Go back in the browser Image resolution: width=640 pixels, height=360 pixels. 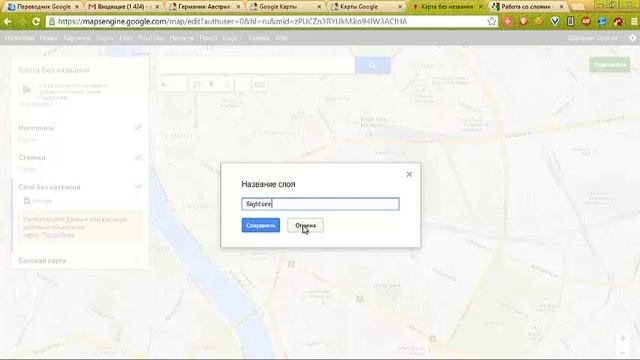click(x=8, y=21)
